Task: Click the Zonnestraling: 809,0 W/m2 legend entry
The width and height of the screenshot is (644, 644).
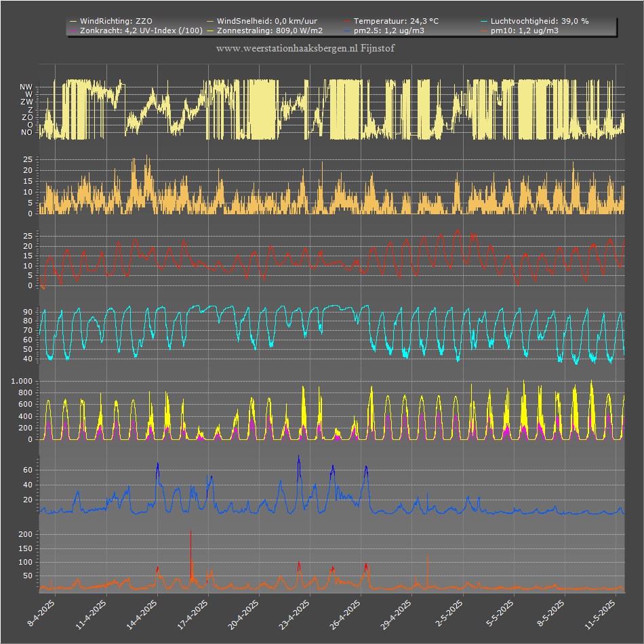Action: click(264, 31)
